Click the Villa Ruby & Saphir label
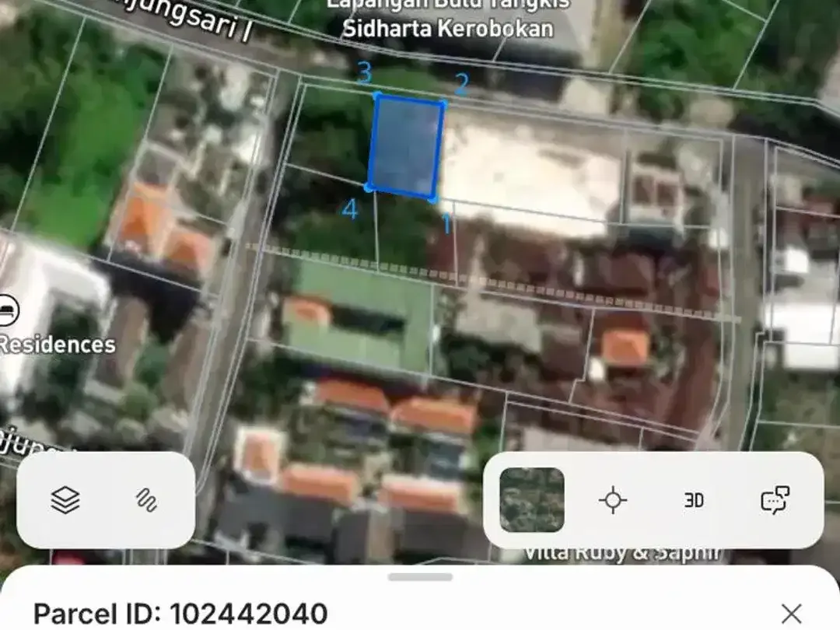 (x=621, y=554)
